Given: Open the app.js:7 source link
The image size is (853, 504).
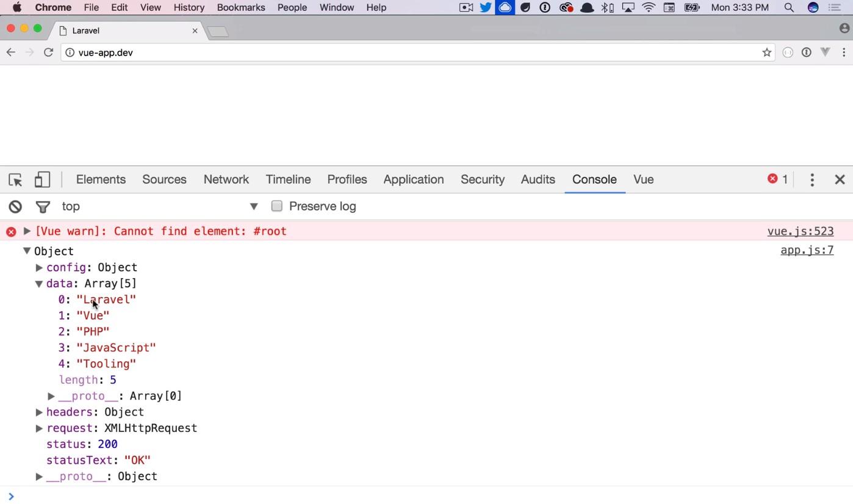Looking at the screenshot, I should [x=807, y=250].
